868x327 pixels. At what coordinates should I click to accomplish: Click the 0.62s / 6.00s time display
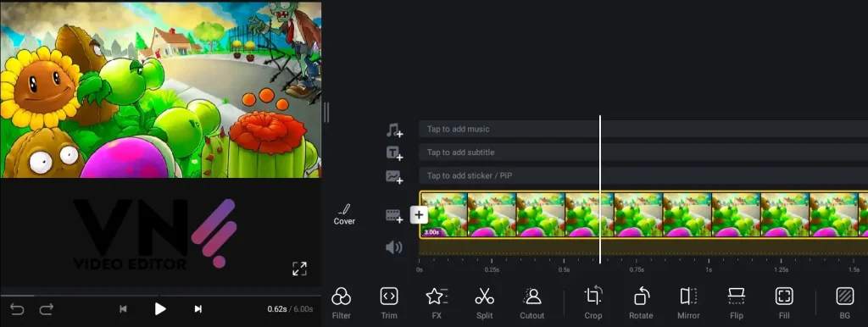290,309
